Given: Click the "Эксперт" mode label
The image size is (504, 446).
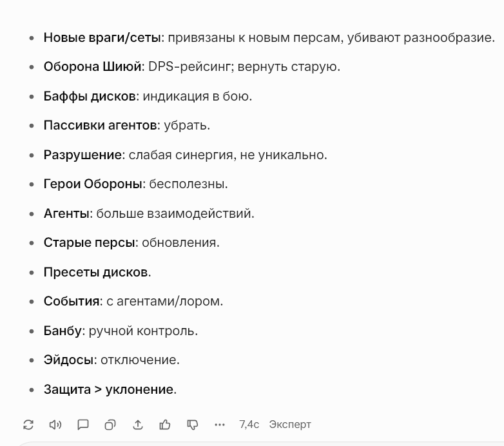Looking at the screenshot, I should coord(290,424).
